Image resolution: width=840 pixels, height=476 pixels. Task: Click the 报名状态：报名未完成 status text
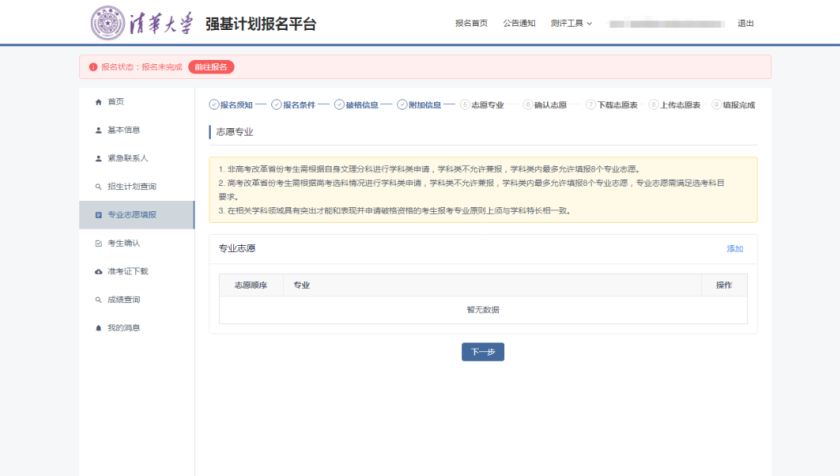click(141, 67)
